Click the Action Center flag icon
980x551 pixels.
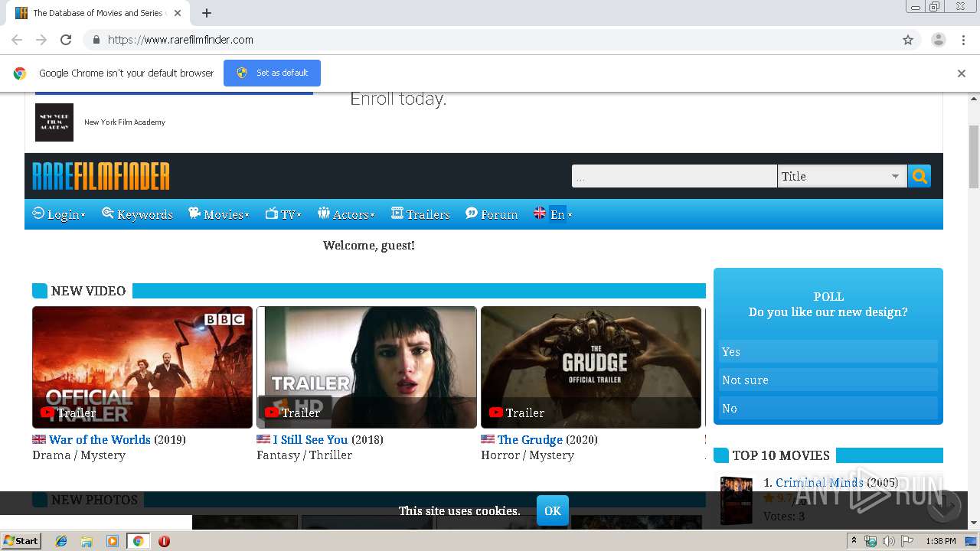pyautogui.click(x=907, y=541)
